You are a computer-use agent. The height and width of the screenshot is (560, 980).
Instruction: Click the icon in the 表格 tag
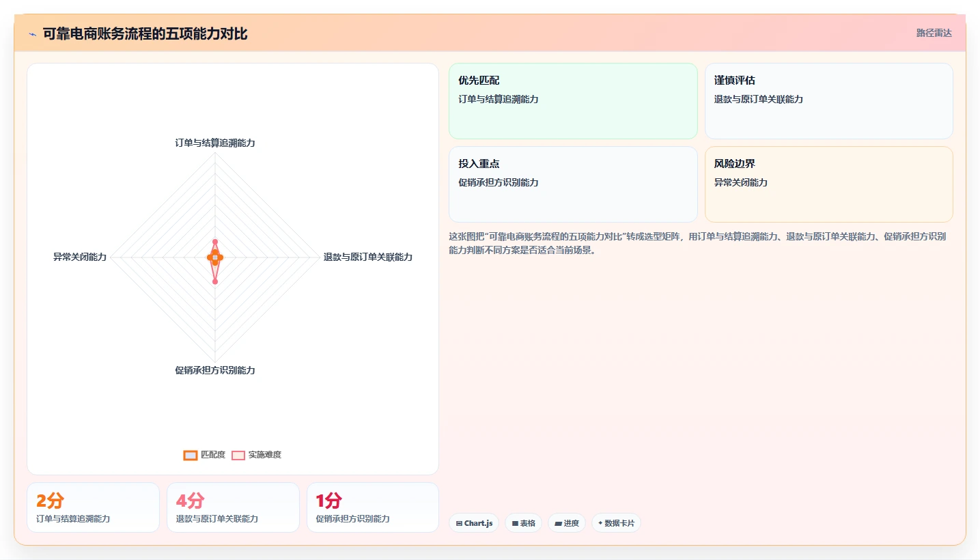pyautogui.click(x=515, y=524)
